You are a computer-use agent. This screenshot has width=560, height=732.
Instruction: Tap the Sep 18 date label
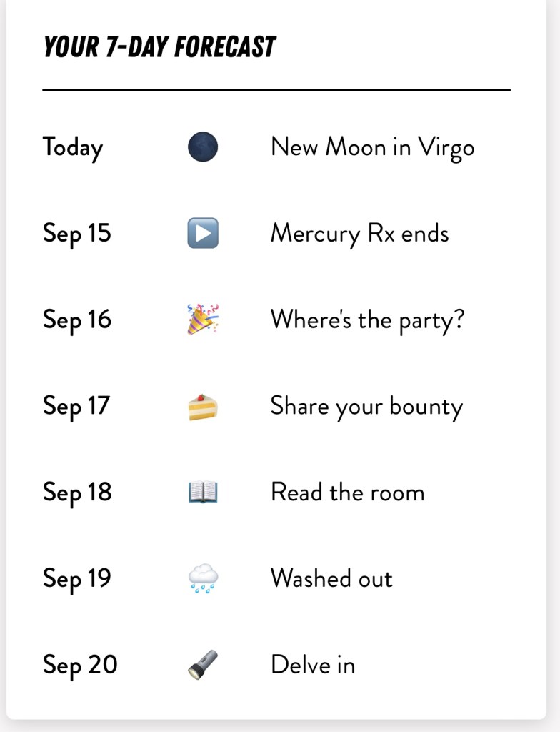point(77,493)
